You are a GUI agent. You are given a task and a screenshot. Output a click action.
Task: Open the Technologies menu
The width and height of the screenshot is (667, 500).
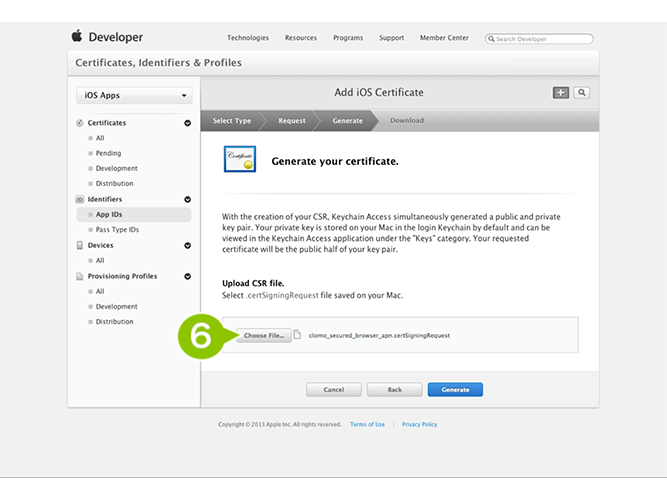point(248,38)
